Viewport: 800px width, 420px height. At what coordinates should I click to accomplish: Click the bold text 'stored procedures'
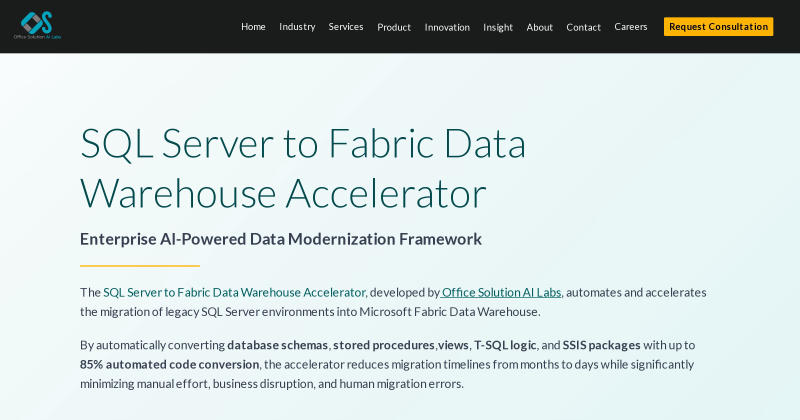[x=384, y=345]
